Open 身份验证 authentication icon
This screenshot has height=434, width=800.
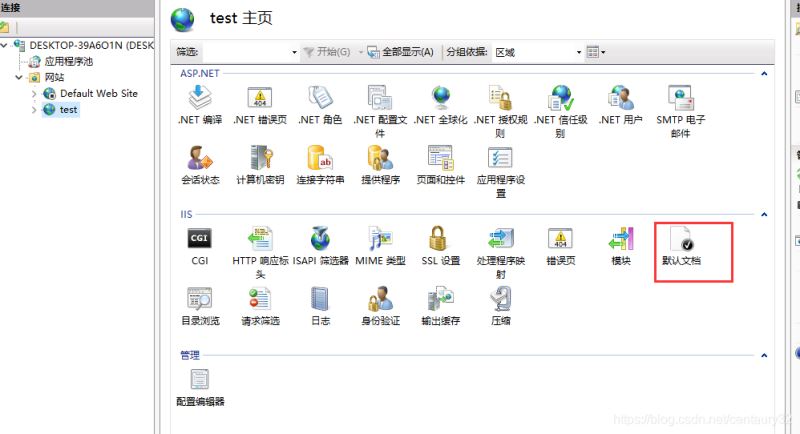click(380, 306)
